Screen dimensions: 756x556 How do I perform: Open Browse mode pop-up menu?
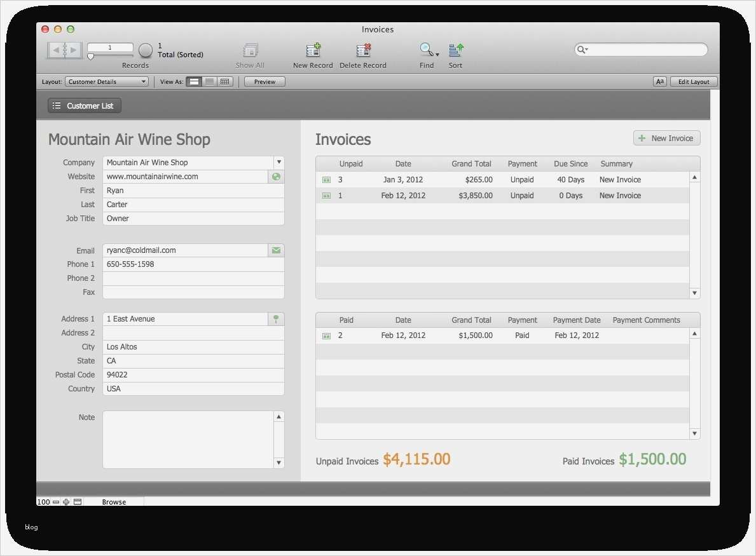[x=114, y=502]
